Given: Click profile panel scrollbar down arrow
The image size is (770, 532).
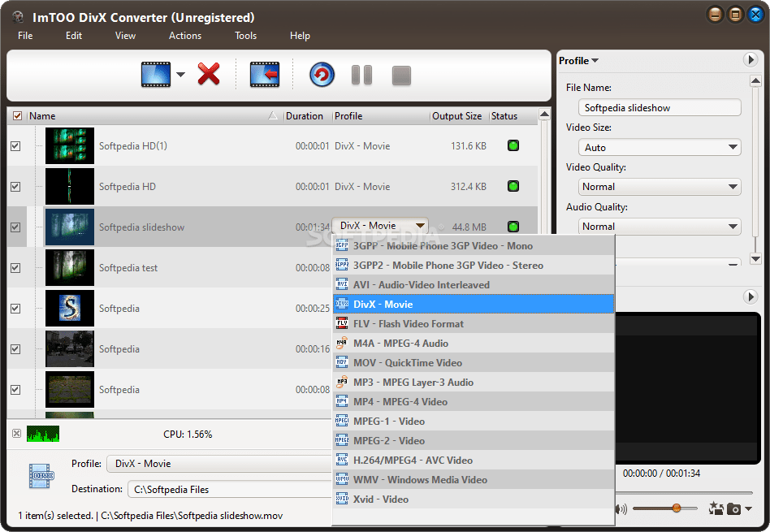Looking at the screenshot, I should click(x=755, y=258).
